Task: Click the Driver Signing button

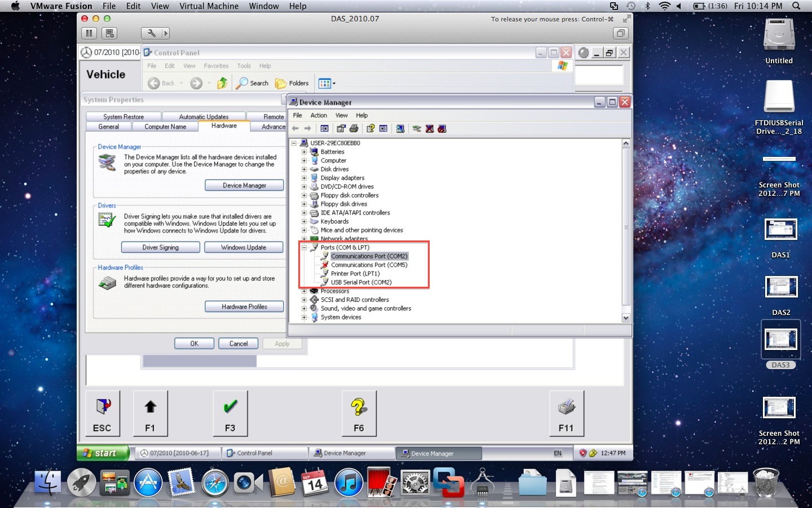Action: 160,247
